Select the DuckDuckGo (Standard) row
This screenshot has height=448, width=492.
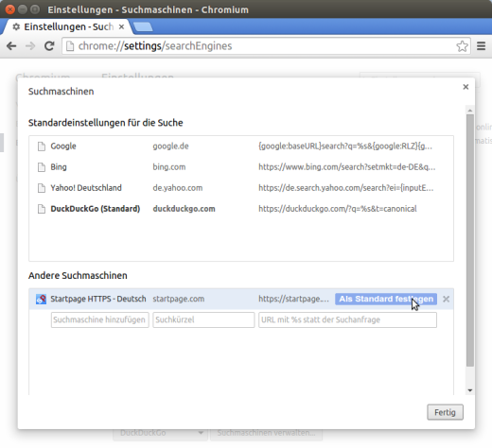click(241, 209)
